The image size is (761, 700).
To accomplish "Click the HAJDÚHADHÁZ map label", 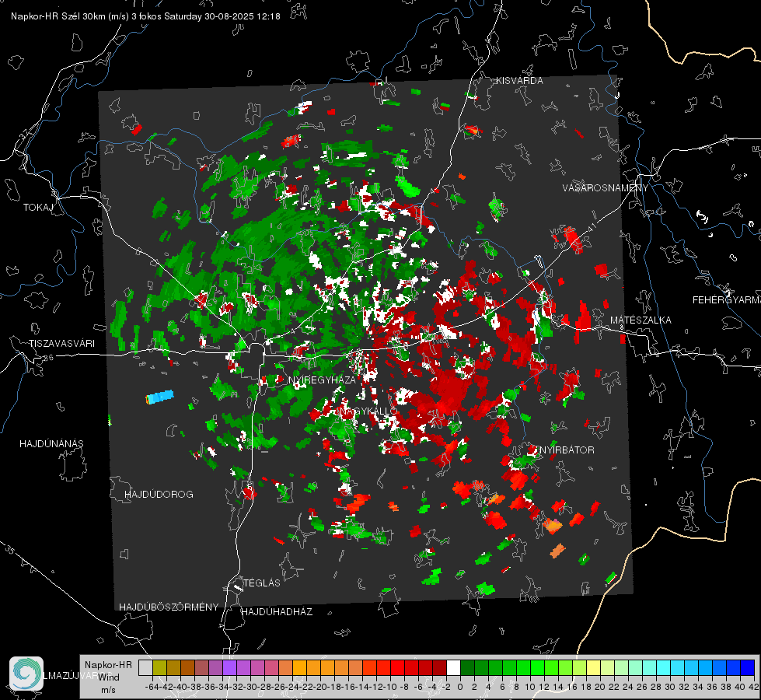I will click(x=278, y=612).
